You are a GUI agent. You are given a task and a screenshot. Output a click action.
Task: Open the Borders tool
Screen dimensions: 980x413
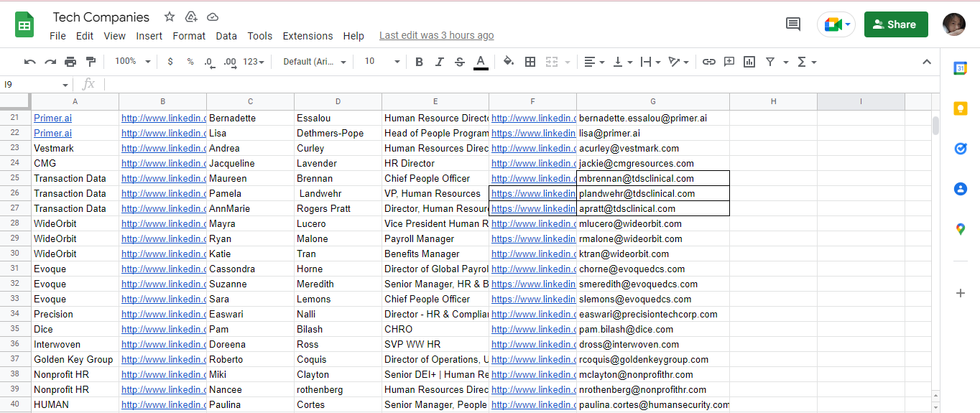point(530,62)
